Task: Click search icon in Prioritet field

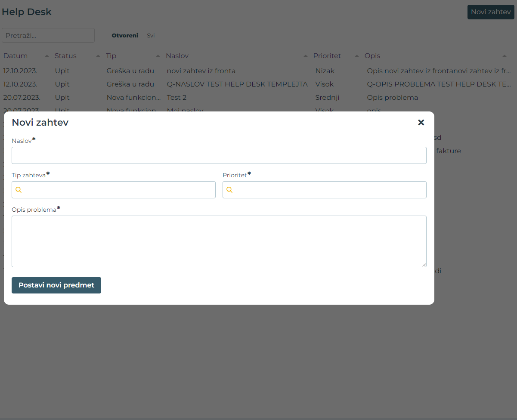Action: pos(229,190)
